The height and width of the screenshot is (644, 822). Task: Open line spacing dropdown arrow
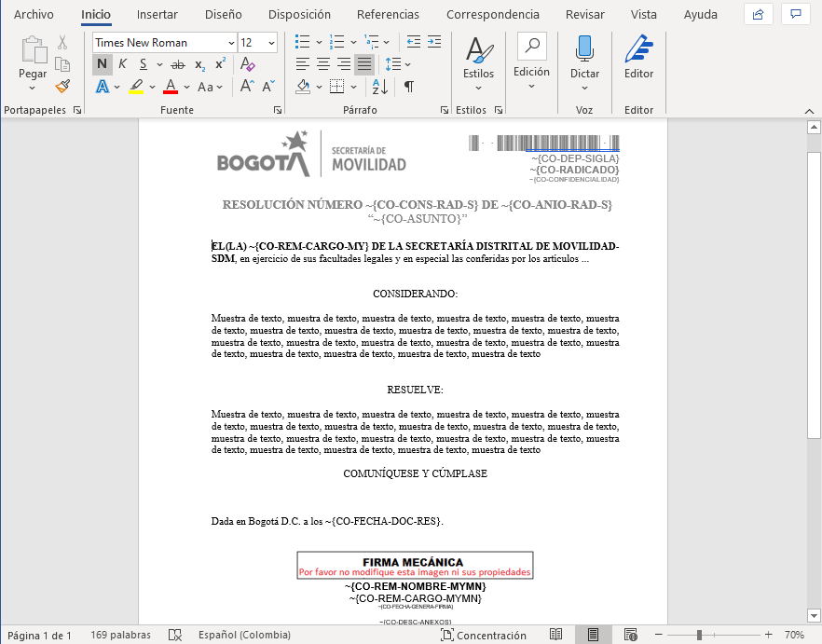[408, 64]
